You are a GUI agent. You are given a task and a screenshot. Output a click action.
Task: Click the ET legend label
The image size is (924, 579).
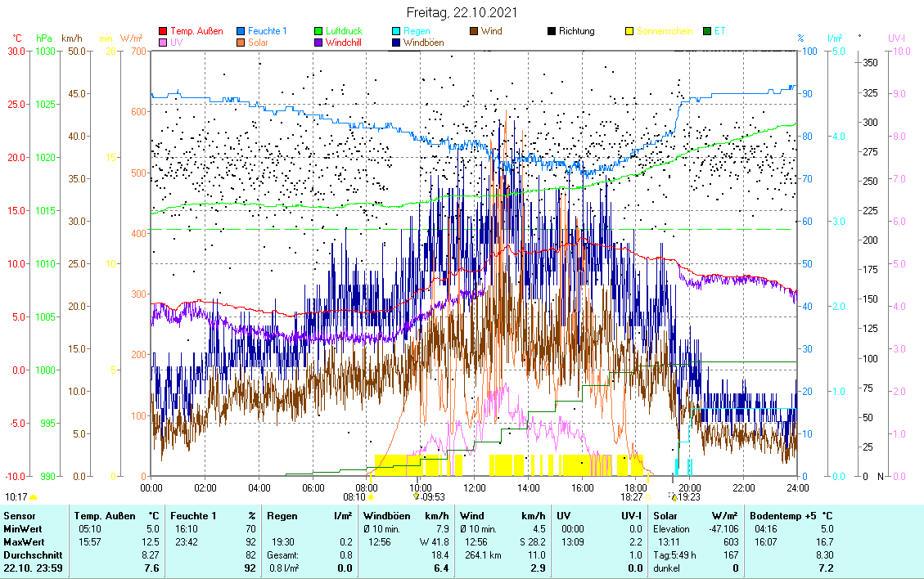tap(719, 31)
